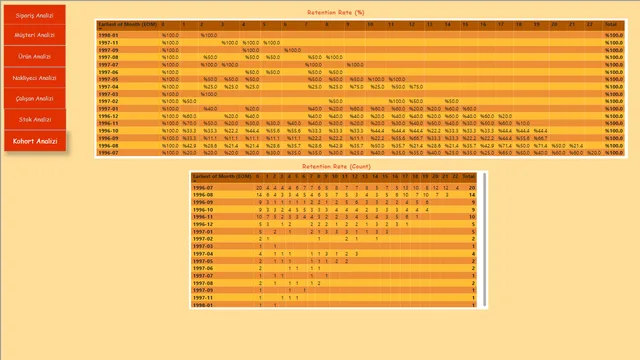Select row '1997-06' in the Count table
Screen dimensions: 640x360
334,268
